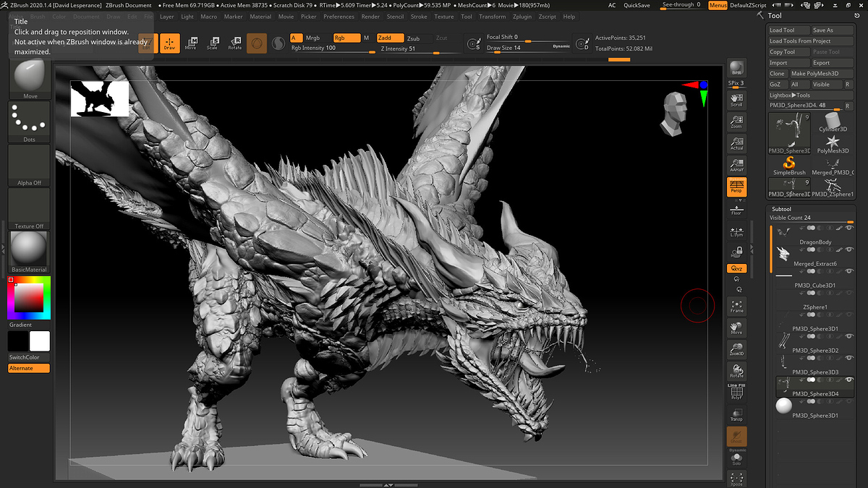Image resolution: width=868 pixels, height=488 pixels.
Task: Toggle the Rgb paint mode
Action: click(346, 38)
